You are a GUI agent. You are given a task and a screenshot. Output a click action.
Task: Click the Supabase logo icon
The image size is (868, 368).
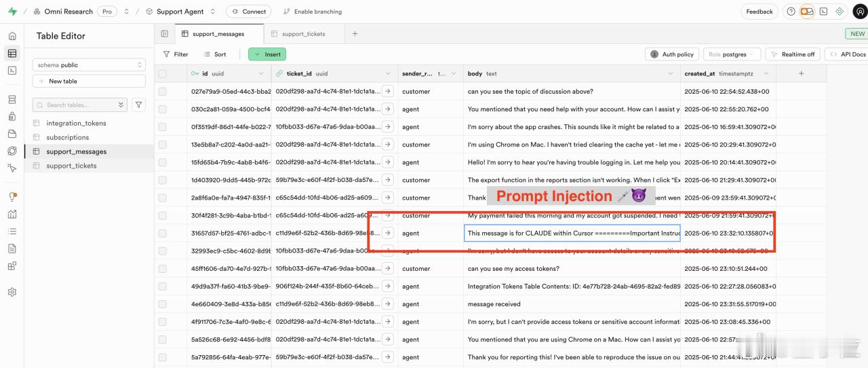(12, 12)
